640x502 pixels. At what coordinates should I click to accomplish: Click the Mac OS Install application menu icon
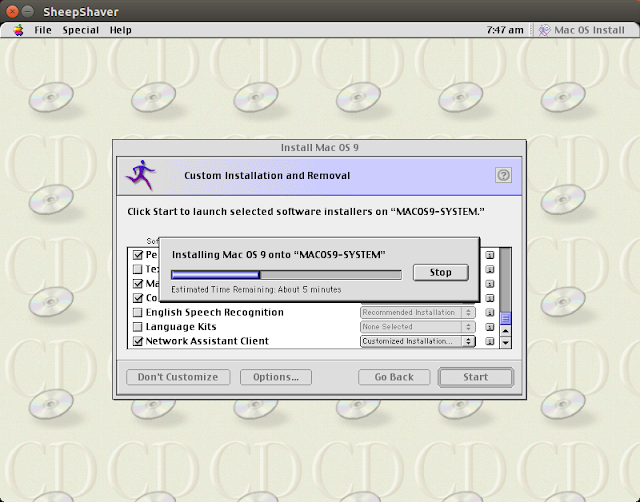point(544,30)
